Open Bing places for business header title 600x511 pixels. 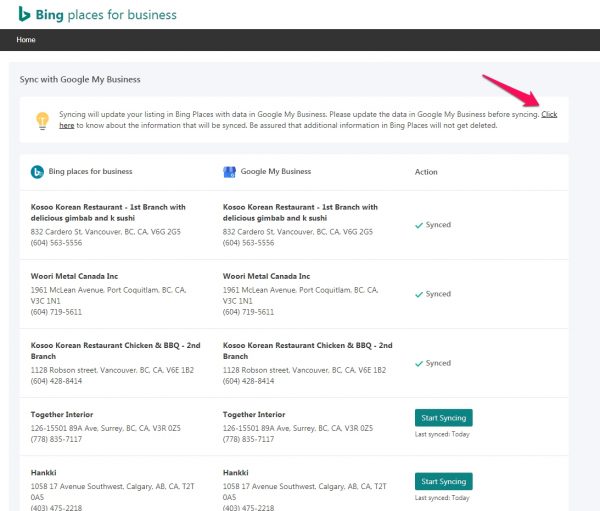(106, 15)
